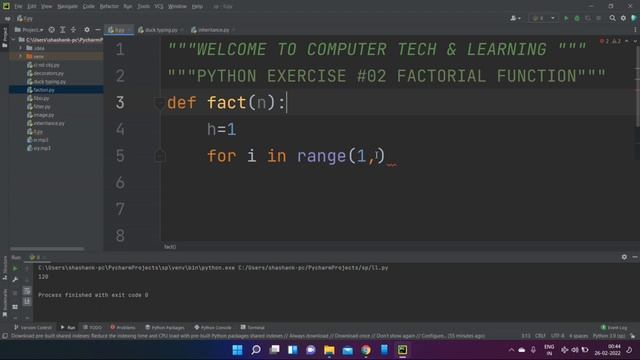Open the Navigate menu

(x=67, y=7)
